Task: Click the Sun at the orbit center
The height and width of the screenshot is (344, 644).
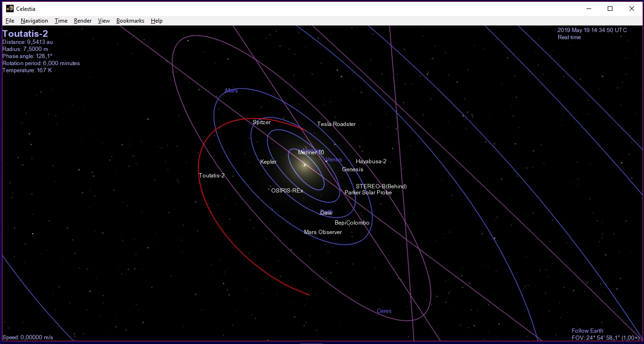Action: (305, 165)
